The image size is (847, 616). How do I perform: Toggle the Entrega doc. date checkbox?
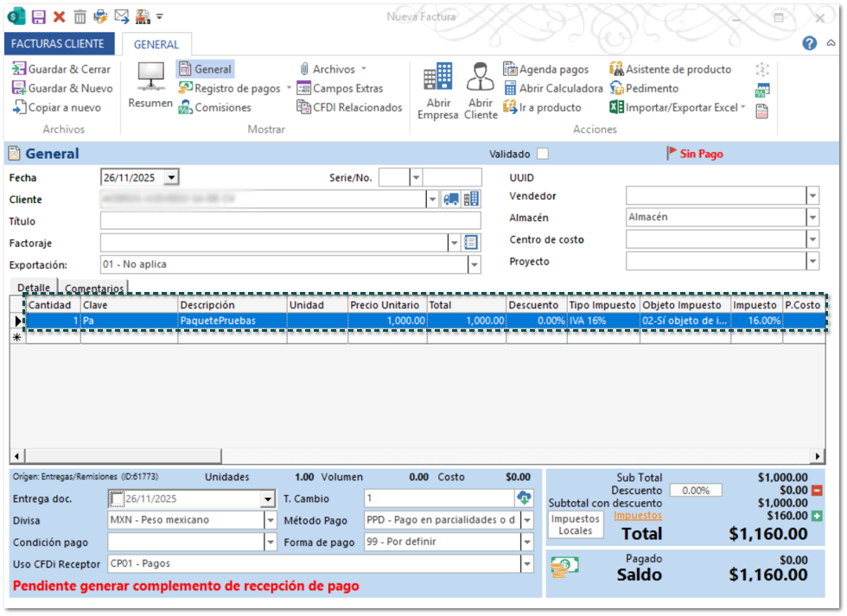pos(115,499)
